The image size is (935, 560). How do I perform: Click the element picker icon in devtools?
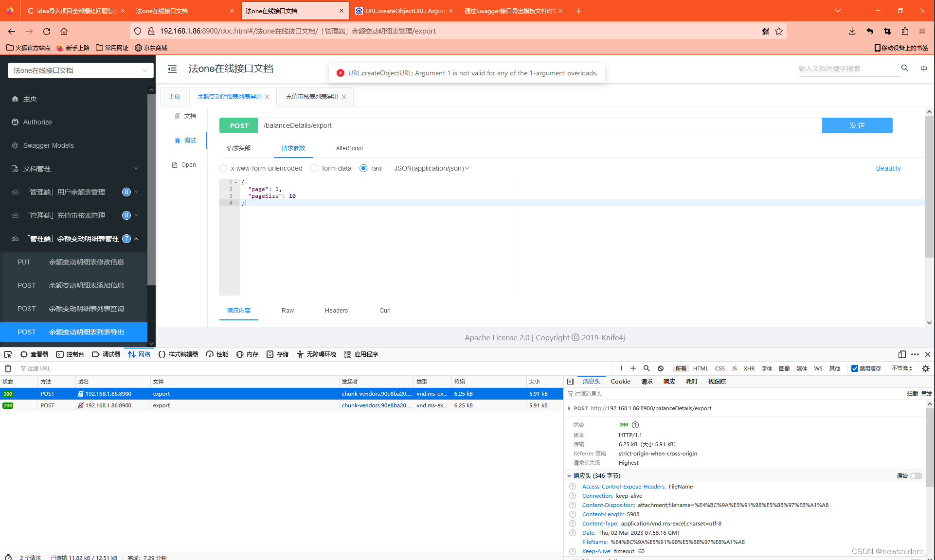pyautogui.click(x=8, y=354)
